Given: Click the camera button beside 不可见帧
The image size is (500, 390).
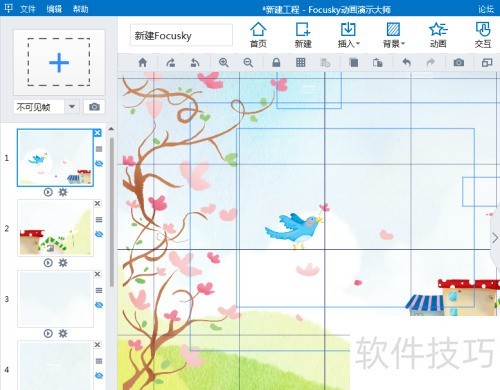Looking at the screenshot, I should (94, 107).
